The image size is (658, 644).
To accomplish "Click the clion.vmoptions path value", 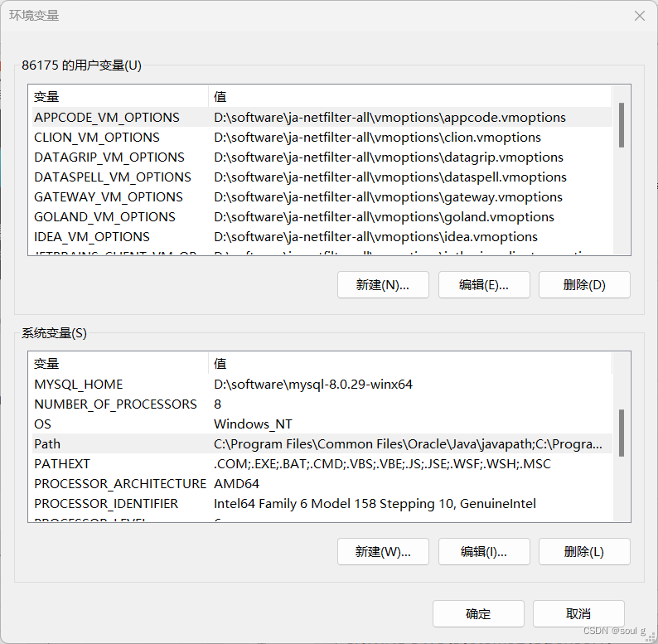I will pos(377,138).
